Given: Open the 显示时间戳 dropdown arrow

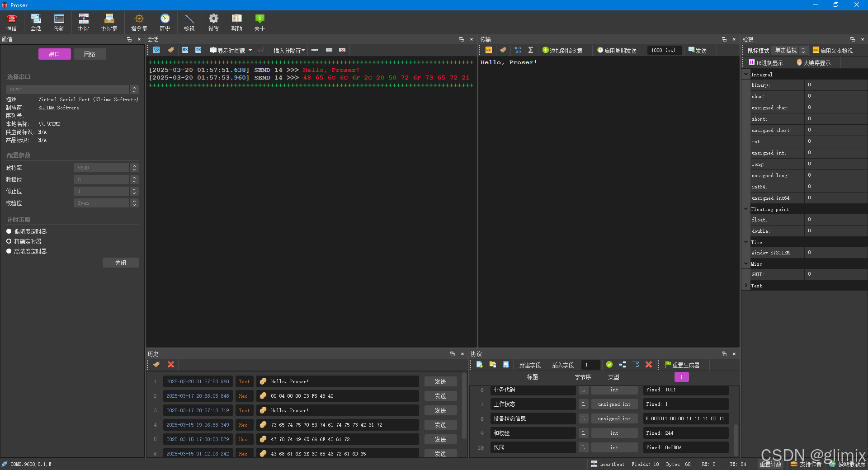Looking at the screenshot, I should (x=250, y=50).
